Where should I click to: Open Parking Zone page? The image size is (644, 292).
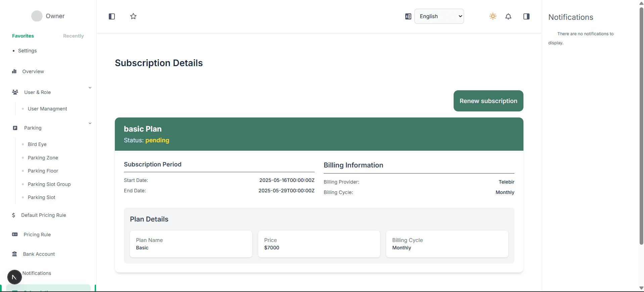pos(43,158)
